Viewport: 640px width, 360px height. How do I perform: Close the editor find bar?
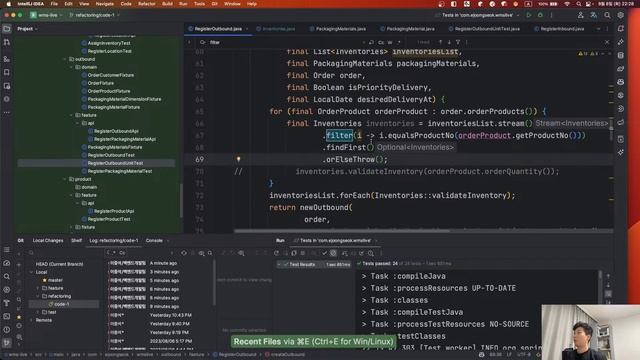(x=607, y=42)
